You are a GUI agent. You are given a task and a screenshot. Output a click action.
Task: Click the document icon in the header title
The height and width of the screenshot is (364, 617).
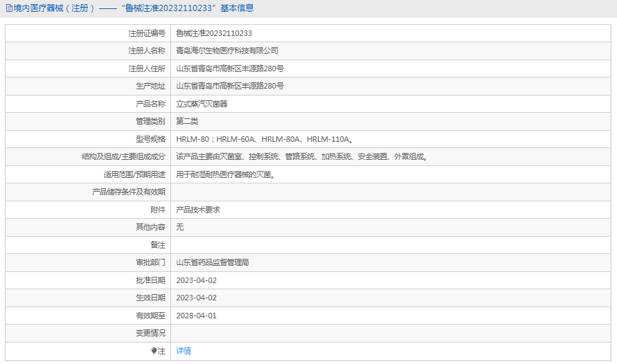click(9, 8)
